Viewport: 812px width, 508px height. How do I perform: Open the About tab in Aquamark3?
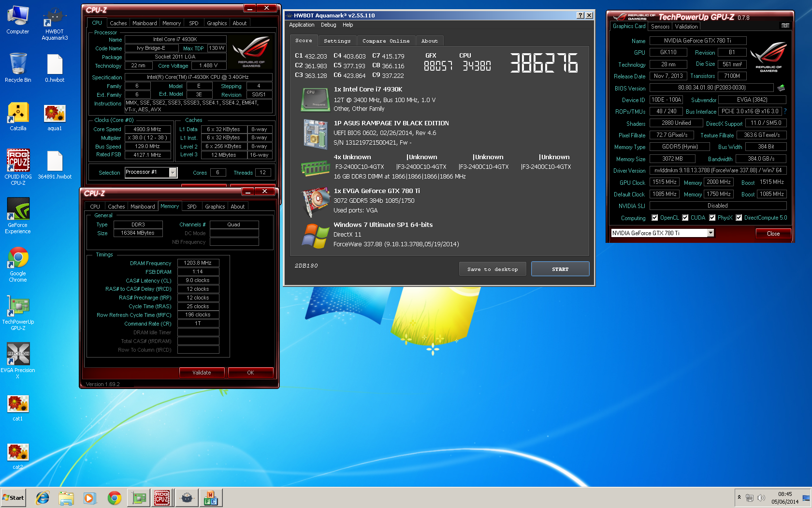pyautogui.click(x=429, y=41)
